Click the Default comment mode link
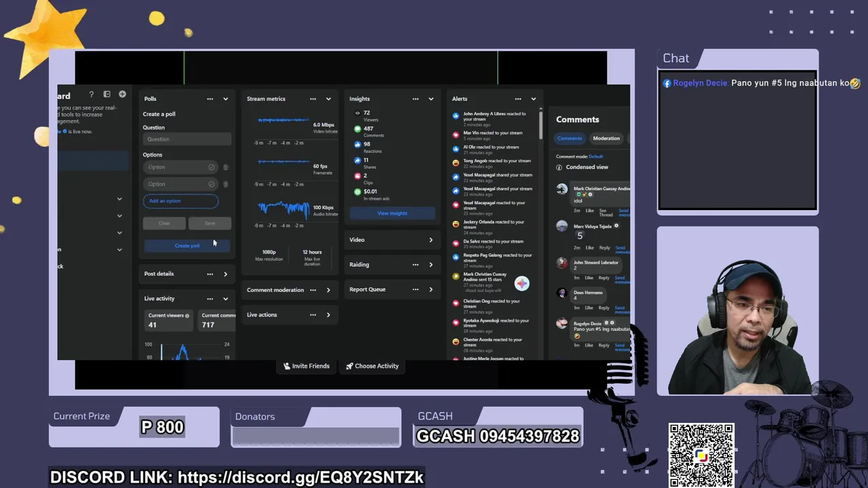Viewport: 868px width, 488px height. tap(596, 157)
